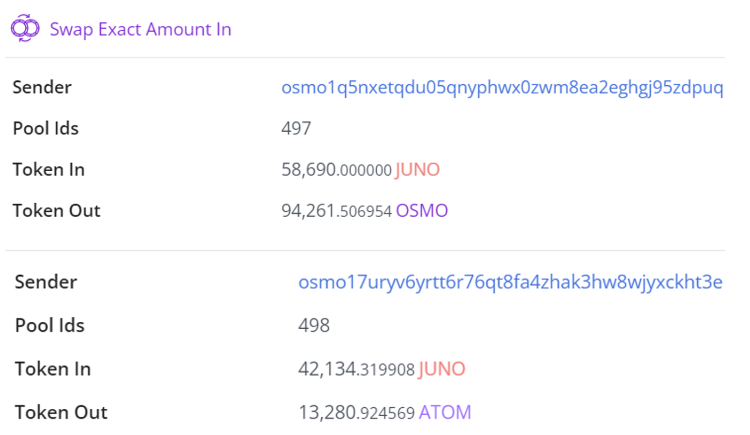Image resolution: width=750 pixels, height=435 pixels.
Task: Click the swap rings icon
Action: click(25, 28)
